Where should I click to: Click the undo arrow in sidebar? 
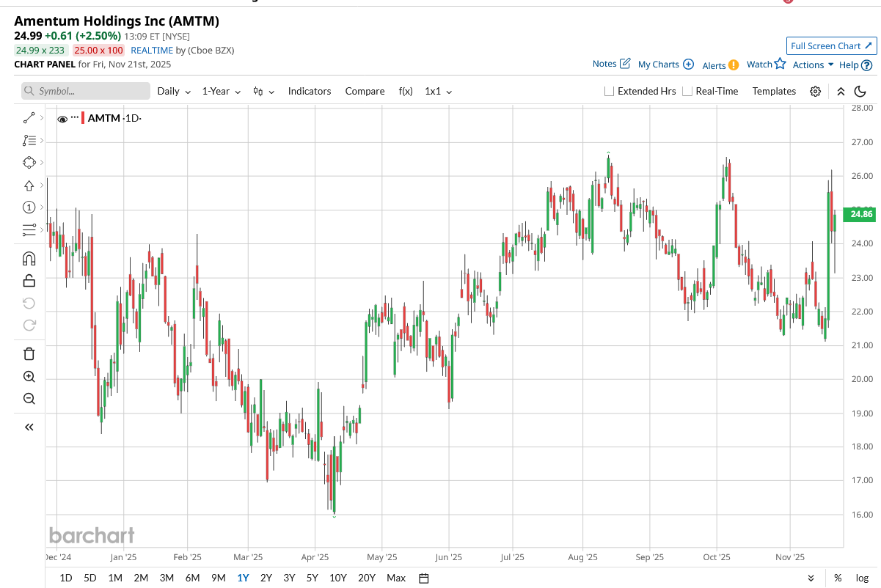coord(29,303)
